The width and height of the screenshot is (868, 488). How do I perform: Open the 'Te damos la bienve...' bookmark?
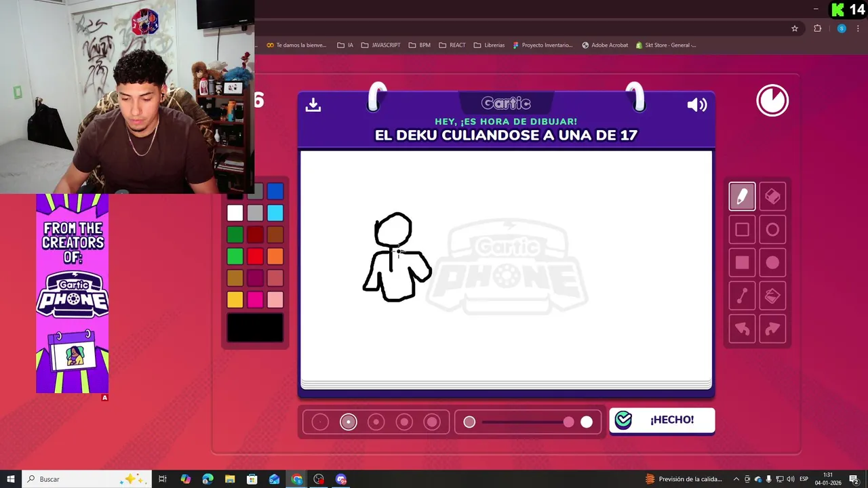(x=296, y=45)
